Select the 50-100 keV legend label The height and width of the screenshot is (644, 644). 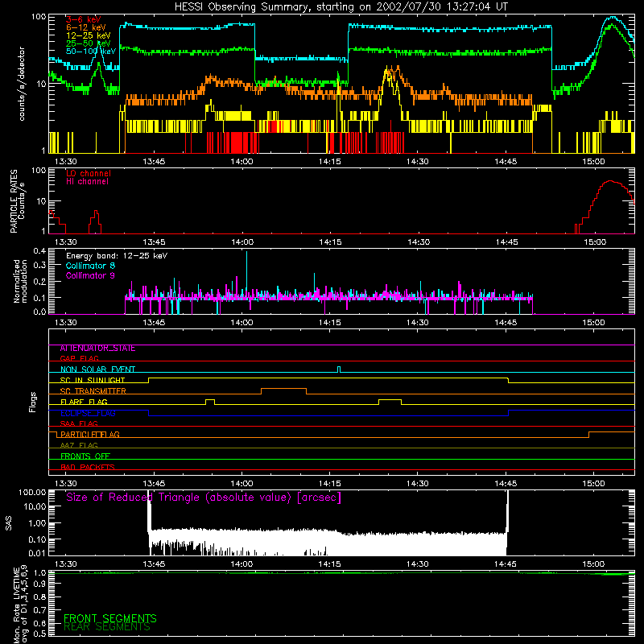pos(91,52)
